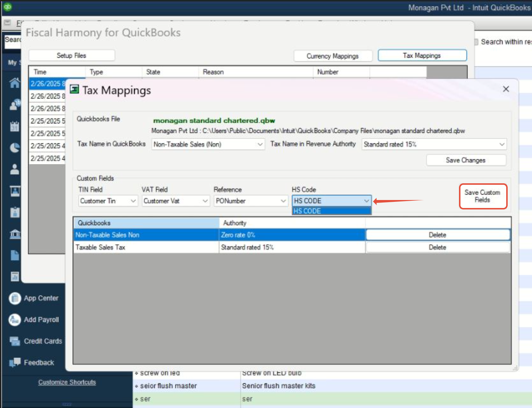Click the App Center icon

point(15,298)
